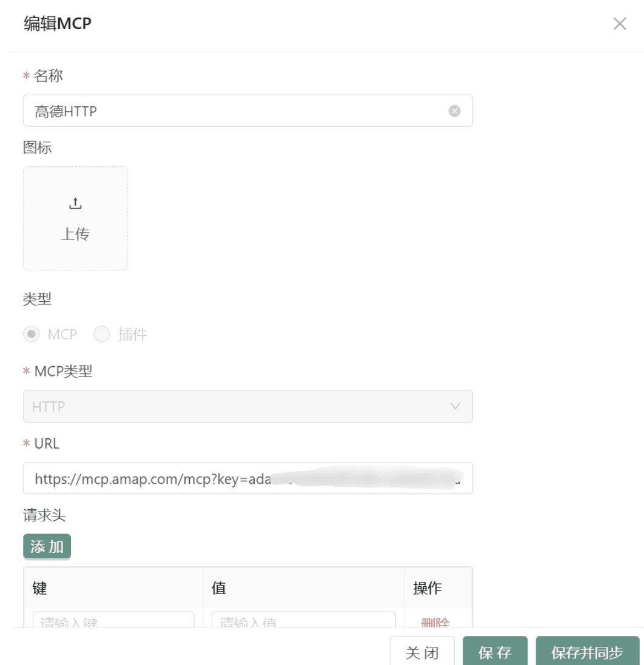The image size is (644, 665).
Task: Click the 值 column header
Action: (x=218, y=587)
